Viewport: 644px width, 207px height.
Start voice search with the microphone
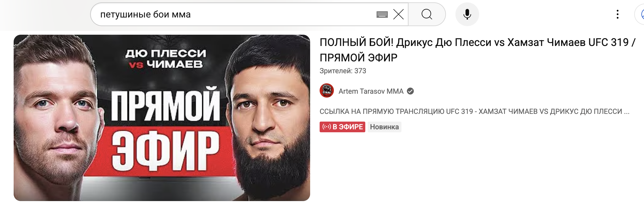467,14
